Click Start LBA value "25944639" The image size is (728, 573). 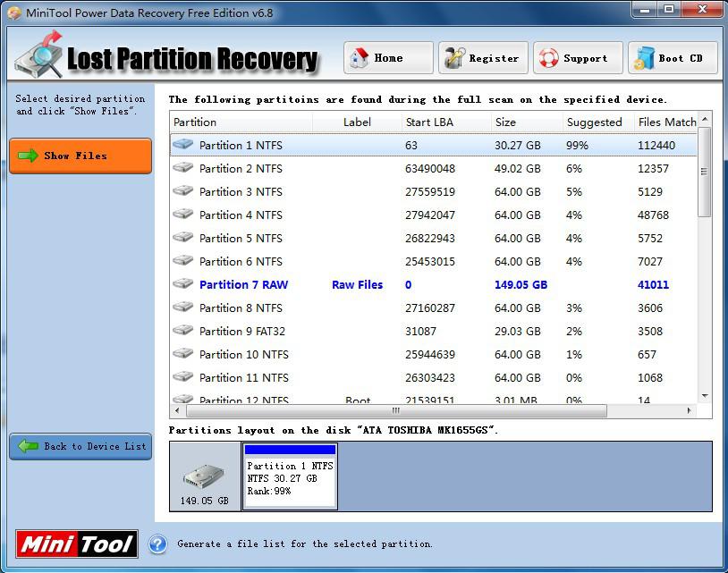430,355
